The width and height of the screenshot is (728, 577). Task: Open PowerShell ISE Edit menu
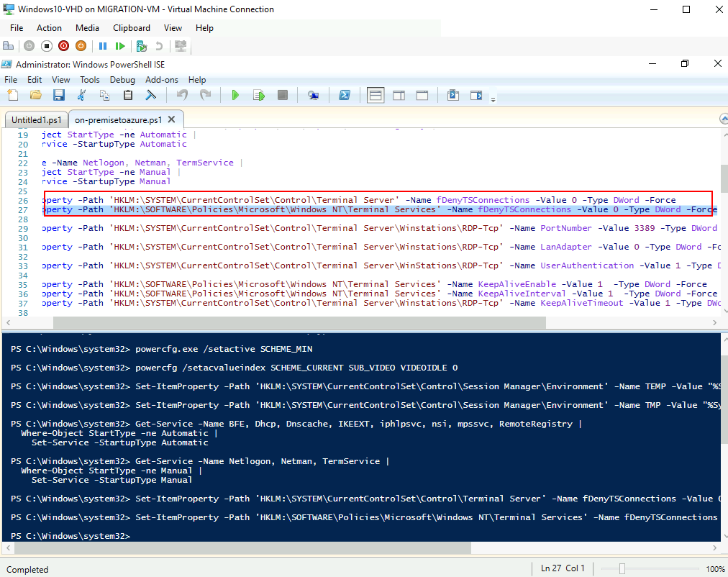pyautogui.click(x=35, y=80)
